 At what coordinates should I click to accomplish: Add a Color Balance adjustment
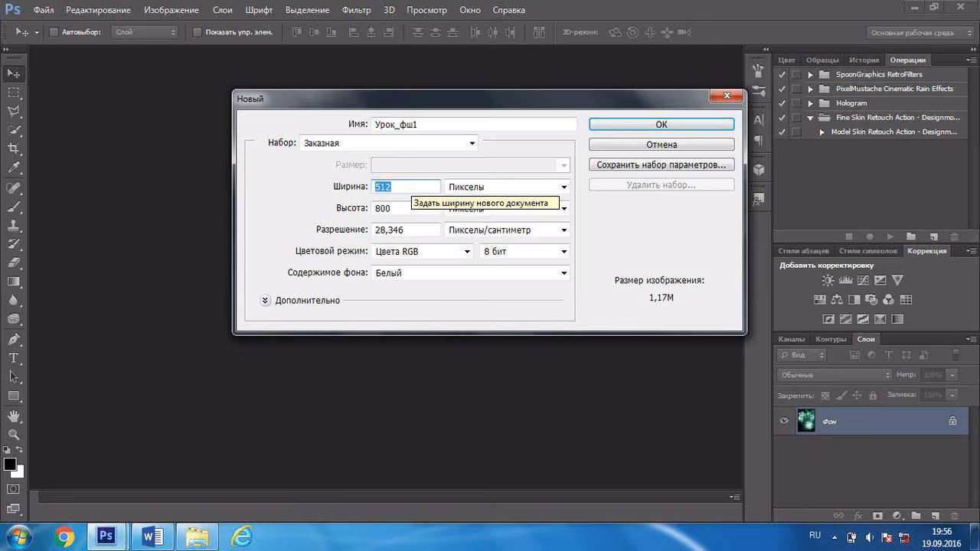836,300
